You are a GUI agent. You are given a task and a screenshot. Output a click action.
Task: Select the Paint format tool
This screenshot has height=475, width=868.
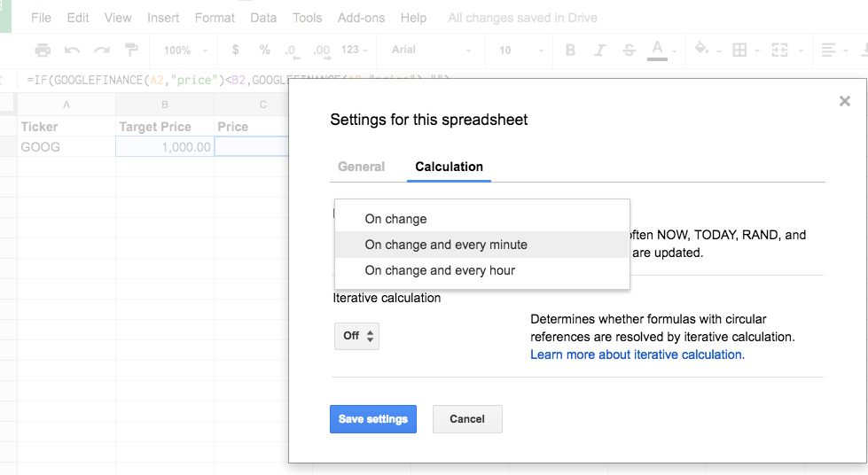point(131,51)
